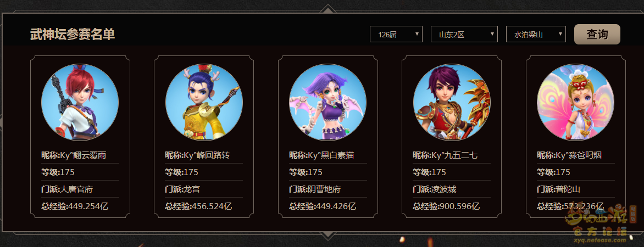Click total experience 449.426亿
Image resolution: width=644 pixels, height=247 pixels.
[336, 206]
